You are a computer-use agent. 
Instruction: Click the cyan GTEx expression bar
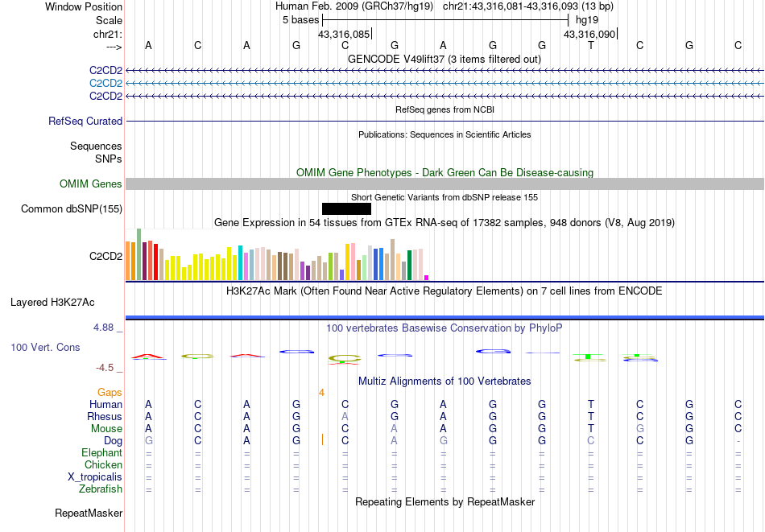coord(241,263)
